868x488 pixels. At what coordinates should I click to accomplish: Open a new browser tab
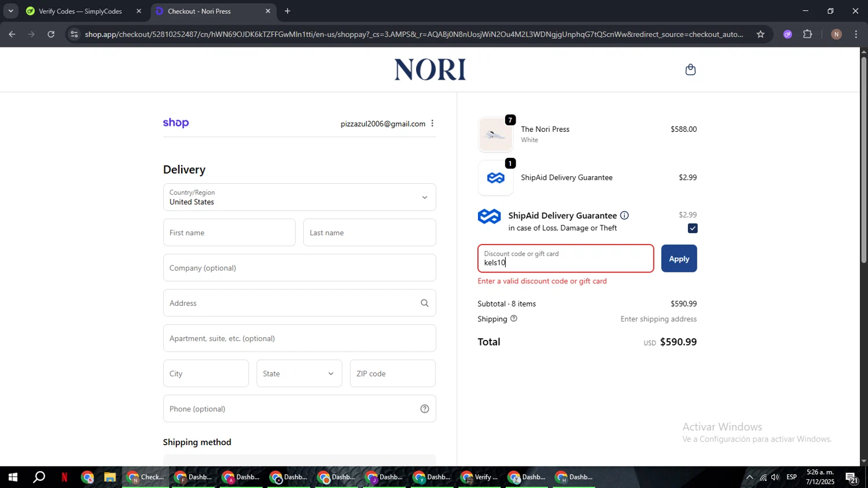(x=288, y=11)
